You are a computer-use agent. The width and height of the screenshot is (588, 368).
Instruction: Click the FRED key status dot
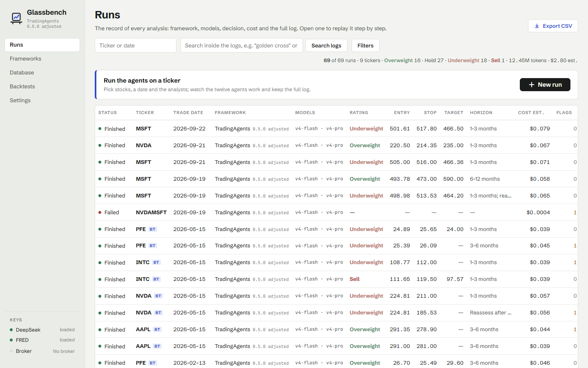[11, 340]
